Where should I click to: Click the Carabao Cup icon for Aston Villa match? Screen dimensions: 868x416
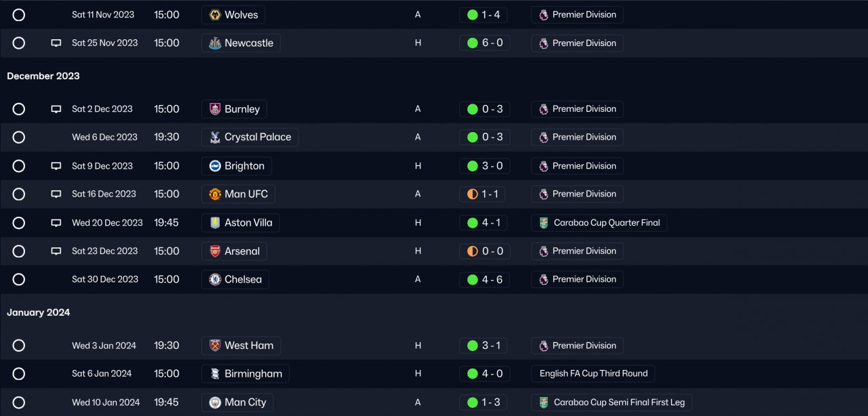tap(544, 223)
